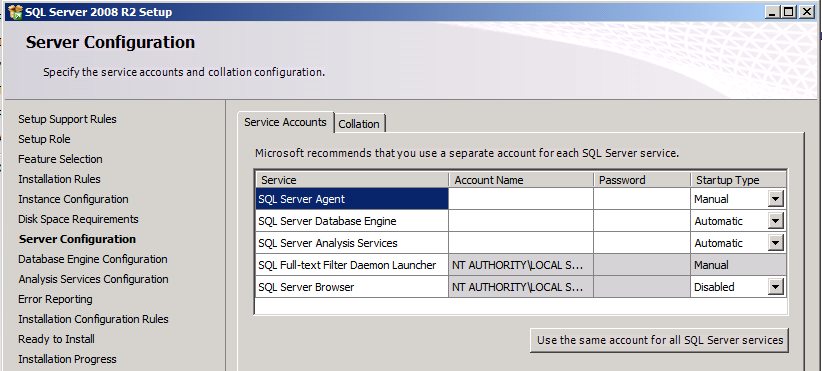The height and width of the screenshot is (371, 822).
Task: Close the SQL Server 2008 R2 Setup window
Action: coord(806,12)
